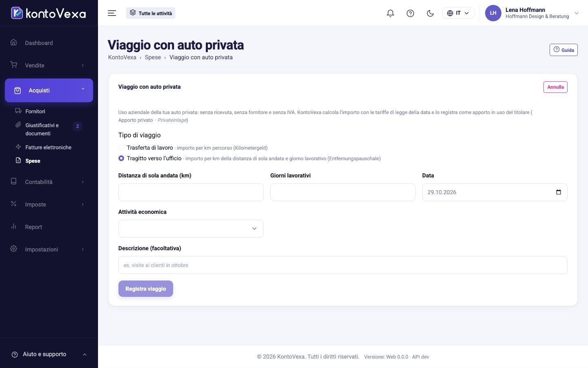The width and height of the screenshot is (588, 368).
Task: Select Tragitto verso l'ufficio radio option
Action: click(x=121, y=158)
